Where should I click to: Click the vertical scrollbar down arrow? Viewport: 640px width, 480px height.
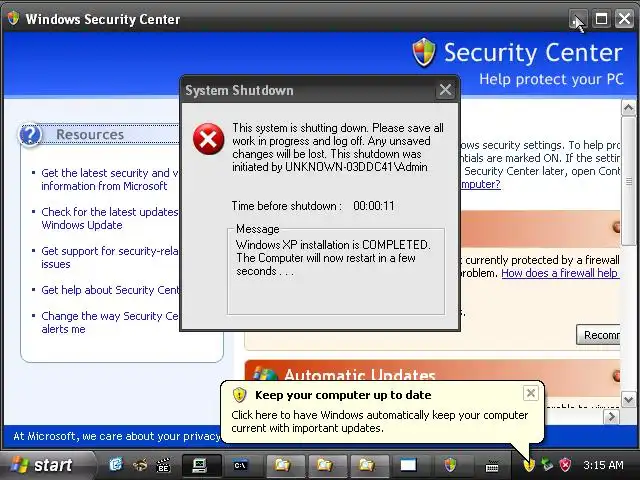point(628,399)
